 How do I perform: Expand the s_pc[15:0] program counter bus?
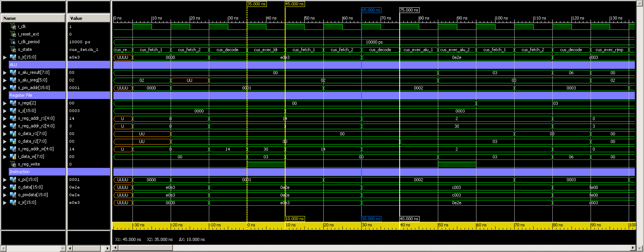(x=5, y=180)
